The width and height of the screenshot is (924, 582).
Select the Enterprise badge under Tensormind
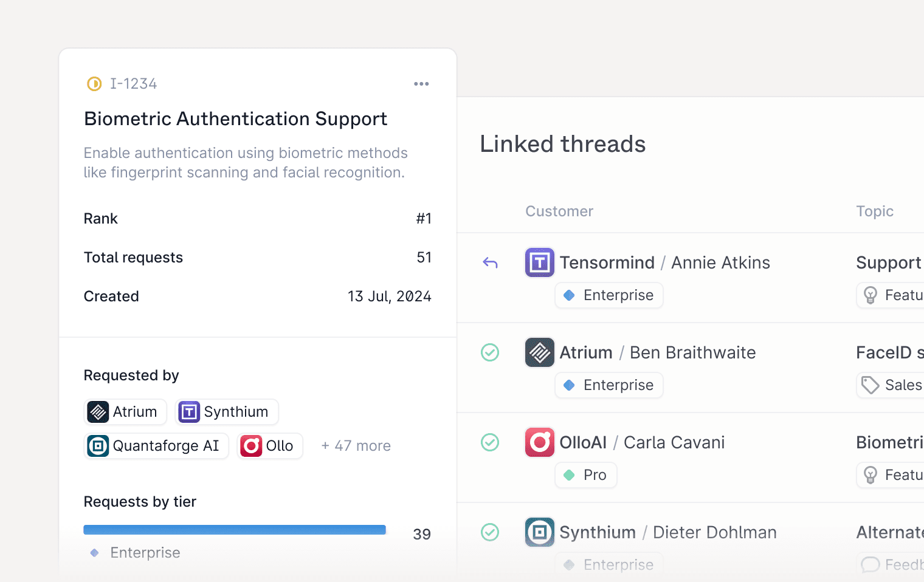[x=609, y=295]
